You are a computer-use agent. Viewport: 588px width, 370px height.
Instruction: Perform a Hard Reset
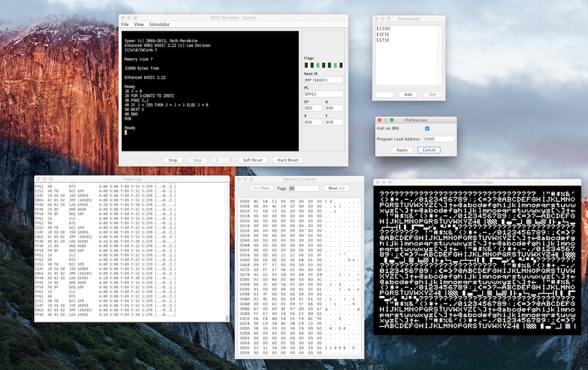[x=288, y=160]
